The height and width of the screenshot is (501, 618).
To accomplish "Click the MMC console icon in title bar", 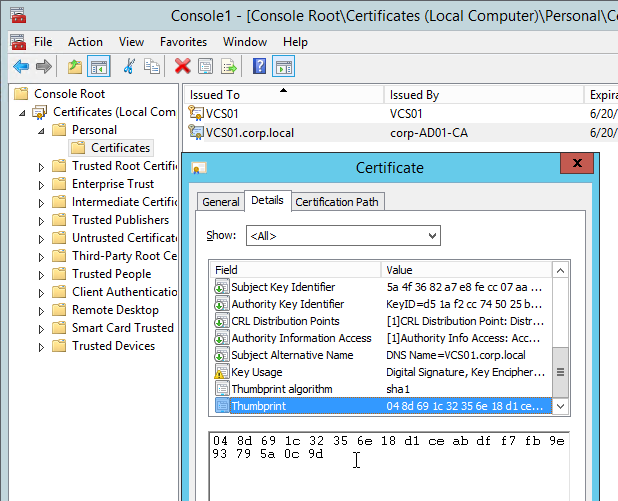I will [x=18, y=15].
